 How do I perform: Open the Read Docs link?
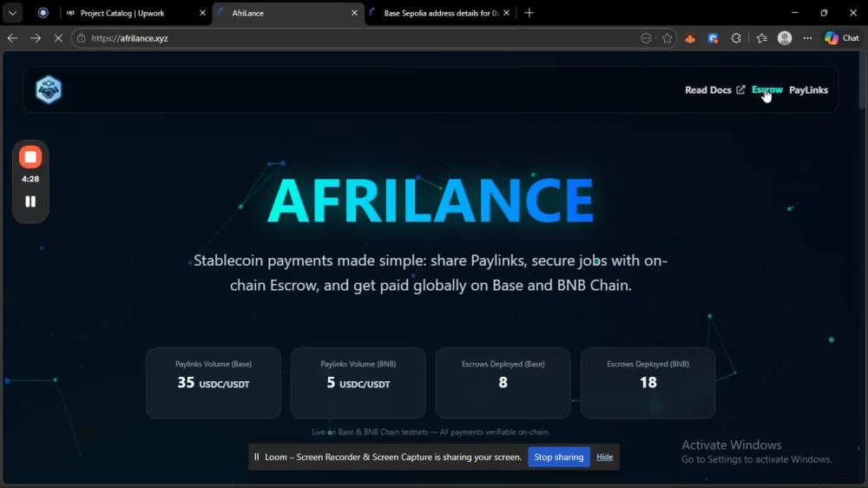(x=714, y=89)
